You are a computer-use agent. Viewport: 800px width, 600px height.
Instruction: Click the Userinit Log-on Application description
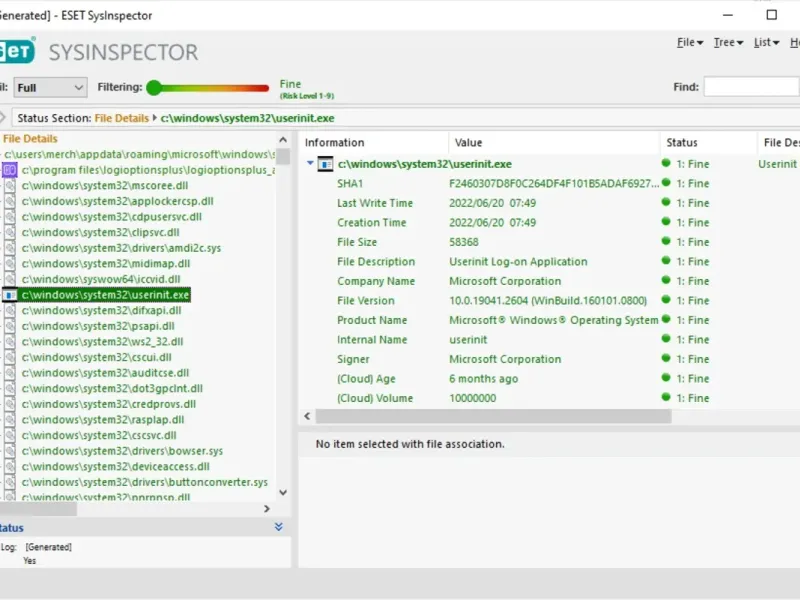click(x=518, y=262)
